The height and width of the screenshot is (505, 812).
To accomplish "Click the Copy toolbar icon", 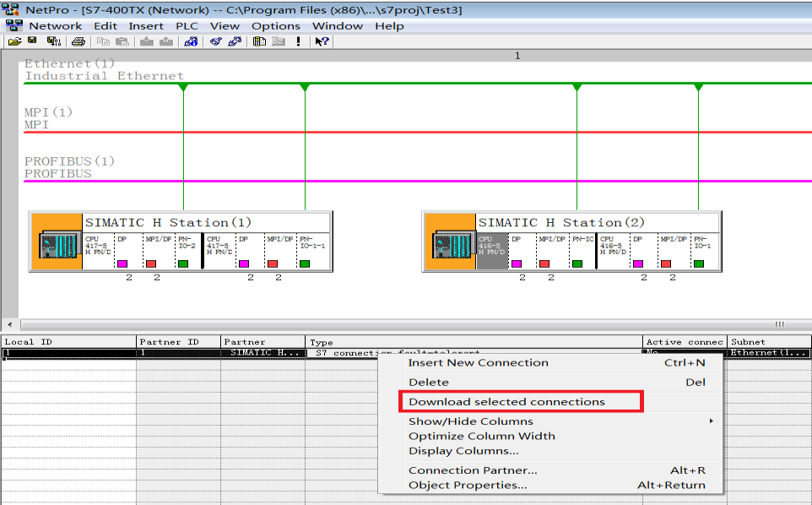I will click(103, 41).
